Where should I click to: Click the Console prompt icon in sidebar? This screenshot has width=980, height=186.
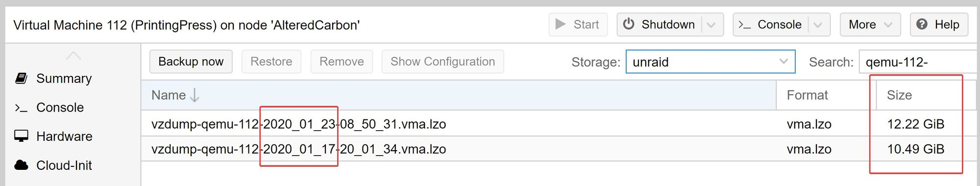(x=21, y=108)
